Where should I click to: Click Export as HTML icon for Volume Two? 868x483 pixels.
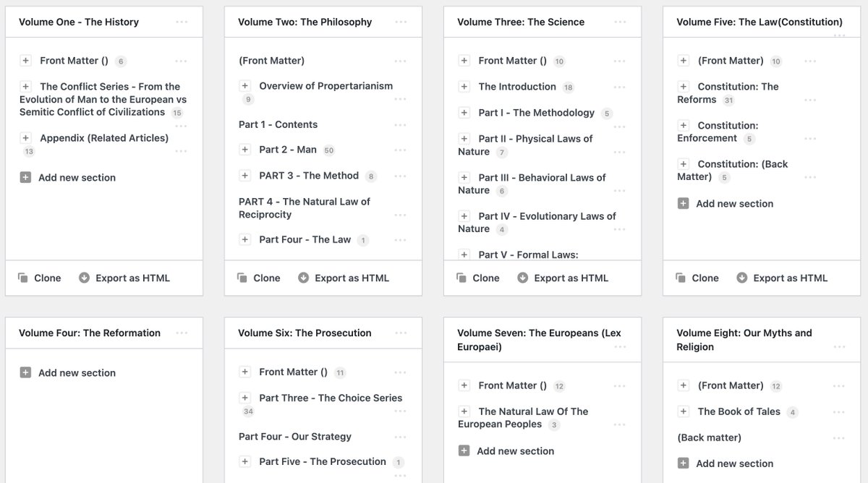pos(303,278)
